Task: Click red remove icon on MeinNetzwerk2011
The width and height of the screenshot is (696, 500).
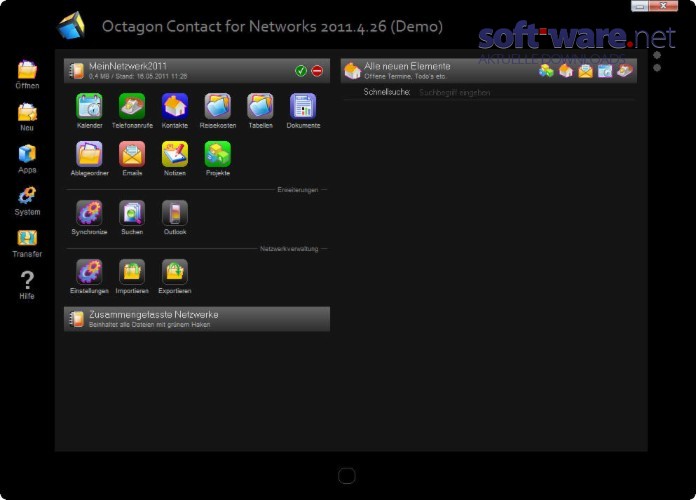Action: [x=317, y=71]
